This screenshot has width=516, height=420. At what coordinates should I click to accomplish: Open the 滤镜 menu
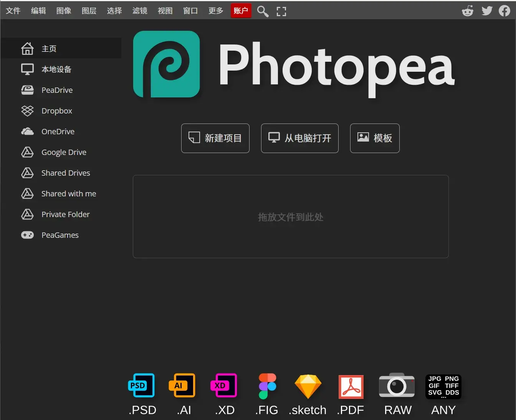[x=140, y=11]
